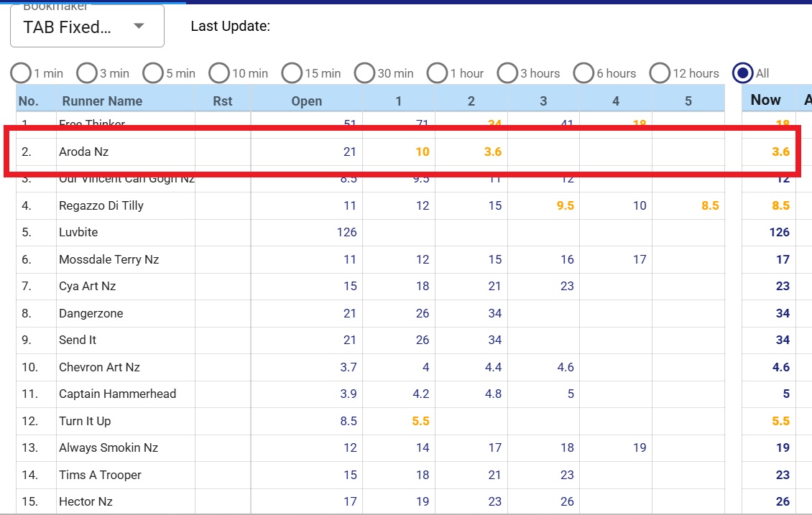
Task: Choose the 10 min radio option
Action: pos(220,73)
